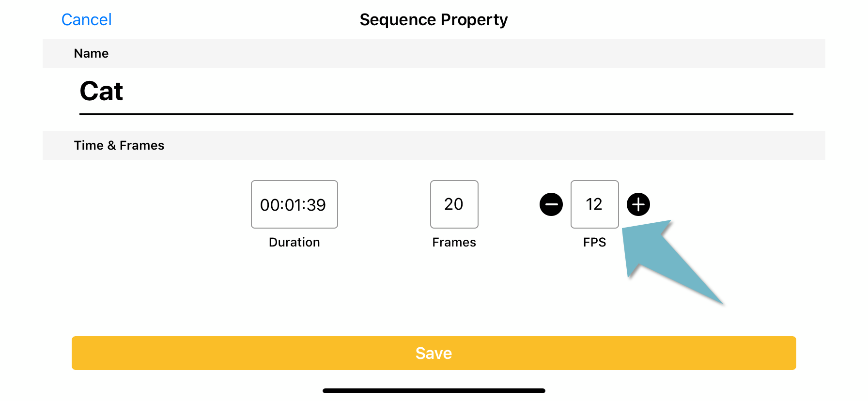Save the sequence properties

(434, 353)
